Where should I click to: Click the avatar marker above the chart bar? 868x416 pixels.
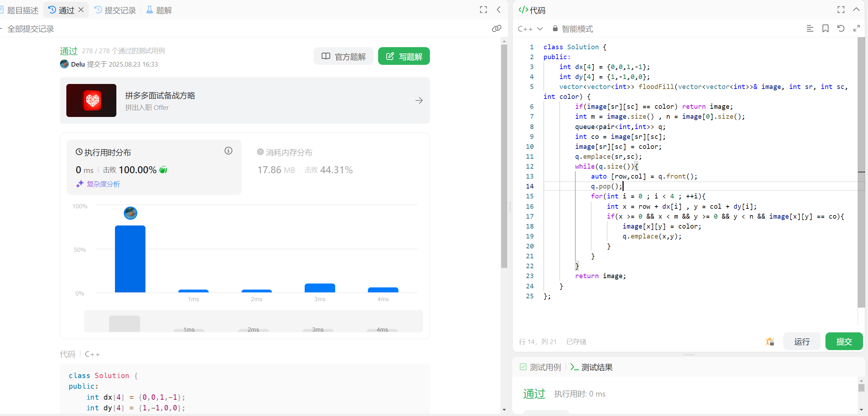[131, 213]
